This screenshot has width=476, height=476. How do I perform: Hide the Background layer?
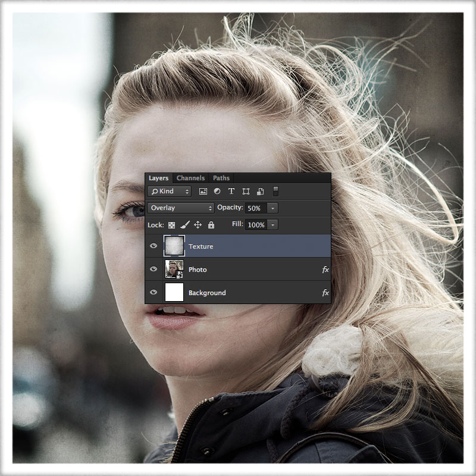click(154, 292)
